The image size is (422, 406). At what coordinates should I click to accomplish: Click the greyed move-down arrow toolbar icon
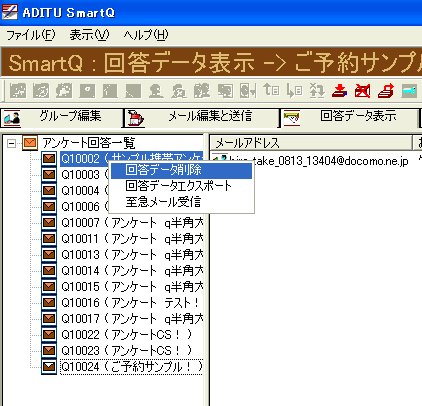tap(295, 90)
